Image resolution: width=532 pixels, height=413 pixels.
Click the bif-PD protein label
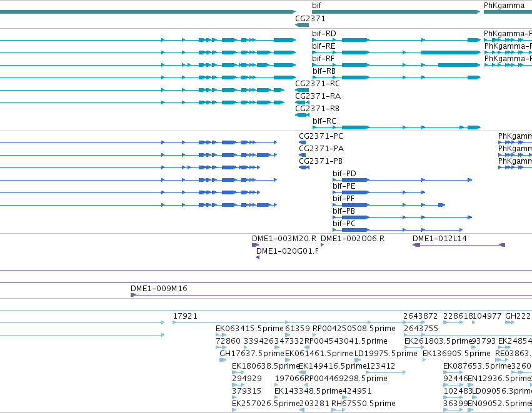tap(344, 174)
